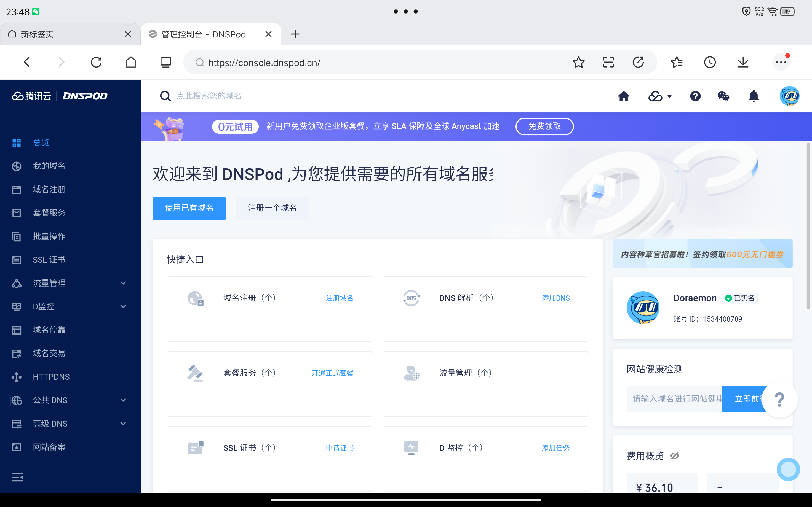This screenshot has height=507, width=812.
Task: Click the WeChat icon in the top bar
Action: pyautogui.click(x=724, y=96)
